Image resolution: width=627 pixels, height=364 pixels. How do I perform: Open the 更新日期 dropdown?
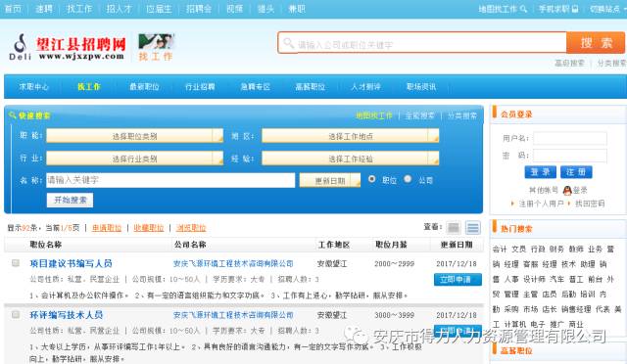330,180
